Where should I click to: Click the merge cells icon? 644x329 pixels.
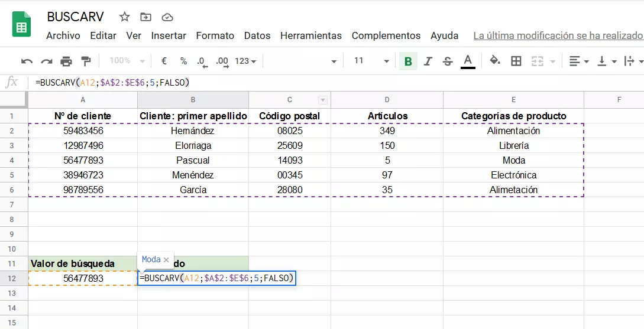tap(537, 61)
